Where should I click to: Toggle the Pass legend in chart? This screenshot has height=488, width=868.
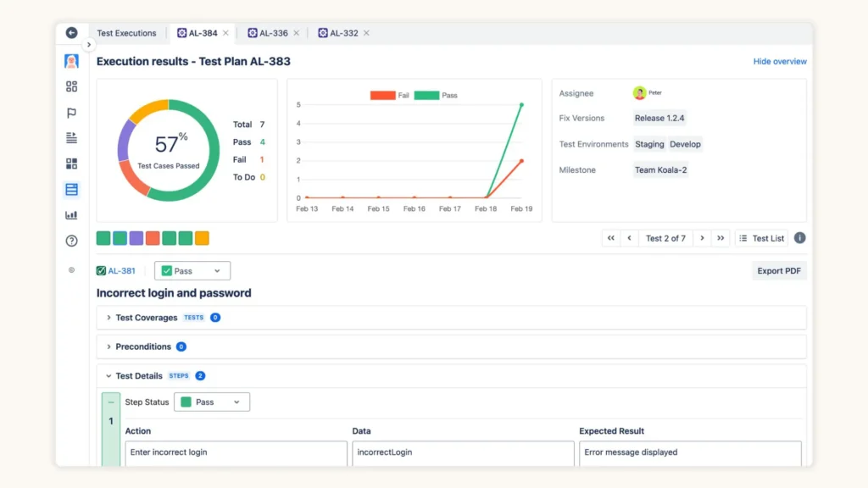436,95
